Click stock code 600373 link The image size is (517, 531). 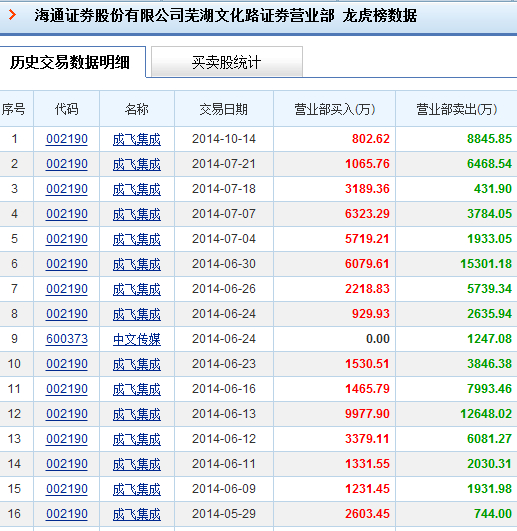click(67, 339)
